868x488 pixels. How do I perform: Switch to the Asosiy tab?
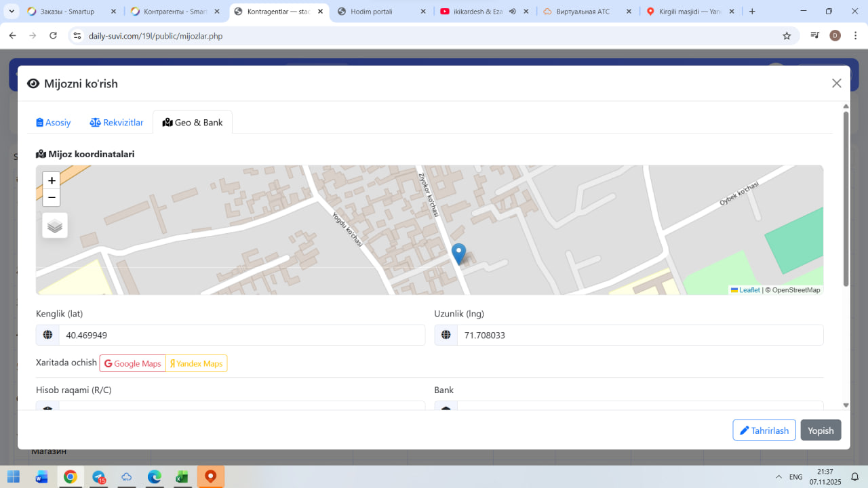tap(54, 123)
